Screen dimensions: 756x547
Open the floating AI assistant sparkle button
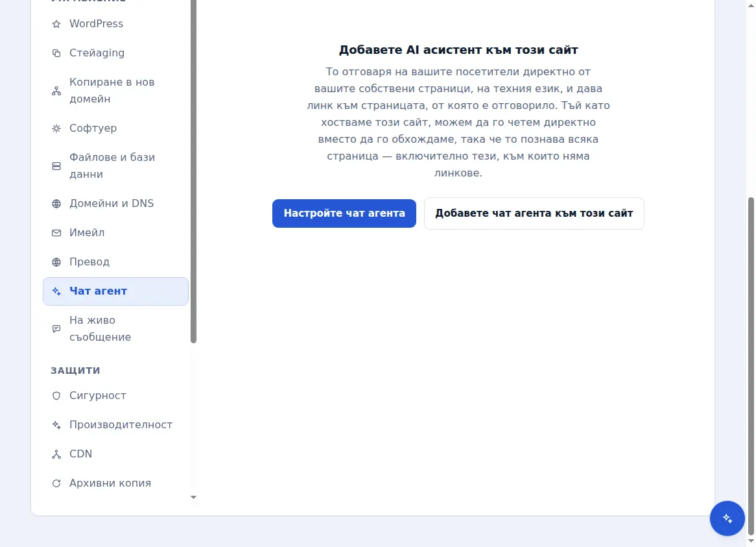727,518
